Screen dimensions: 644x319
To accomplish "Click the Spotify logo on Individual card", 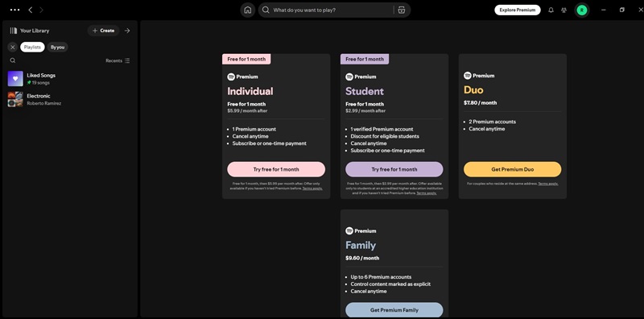I will pyautogui.click(x=231, y=77).
